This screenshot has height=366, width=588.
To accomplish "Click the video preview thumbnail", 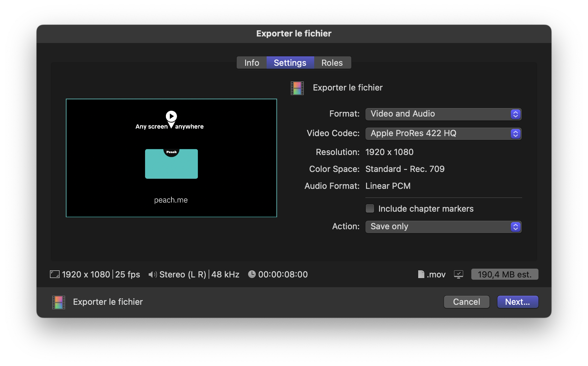I will (x=171, y=158).
